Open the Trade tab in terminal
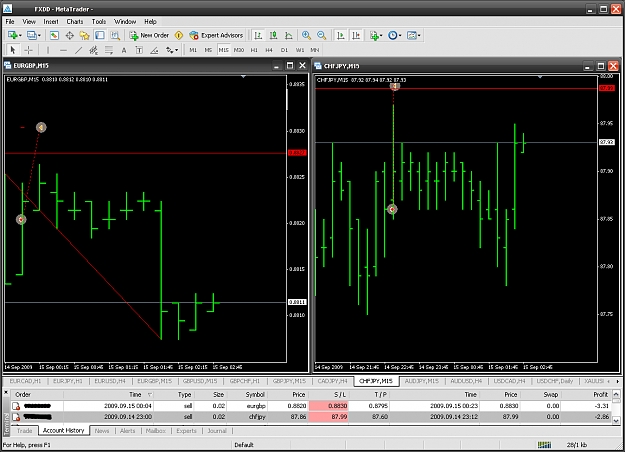Image resolution: width=625 pixels, height=452 pixels. coord(24,431)
